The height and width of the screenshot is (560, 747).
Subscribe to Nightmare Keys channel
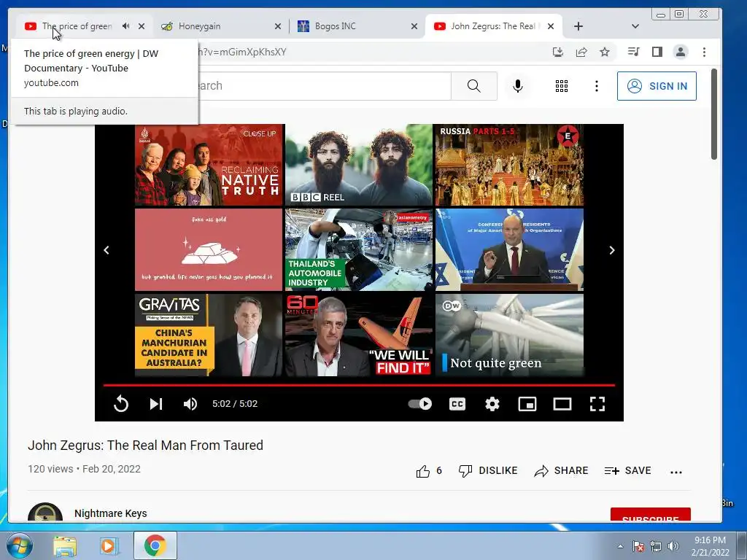click(x=650, y=515)
